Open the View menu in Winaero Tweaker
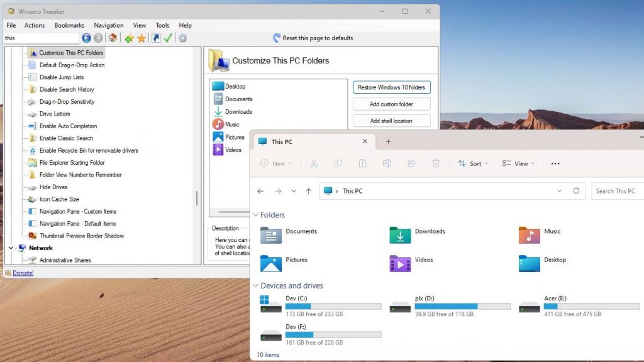Image resolution: width=644 pixels, height=362 pixels. [139, 25]
